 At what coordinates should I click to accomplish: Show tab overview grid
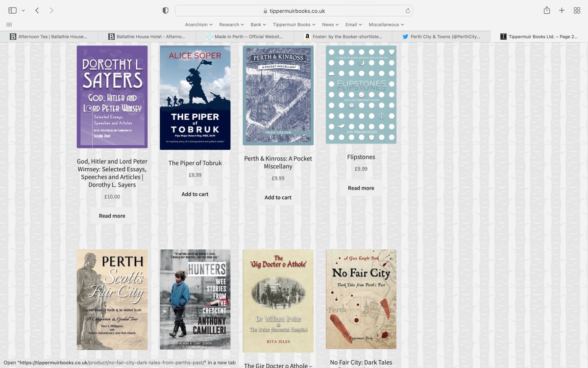click(577, 10)
